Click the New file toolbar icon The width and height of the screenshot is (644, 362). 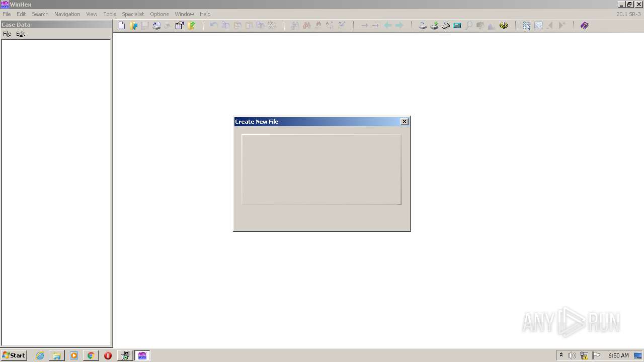(122, 26)
